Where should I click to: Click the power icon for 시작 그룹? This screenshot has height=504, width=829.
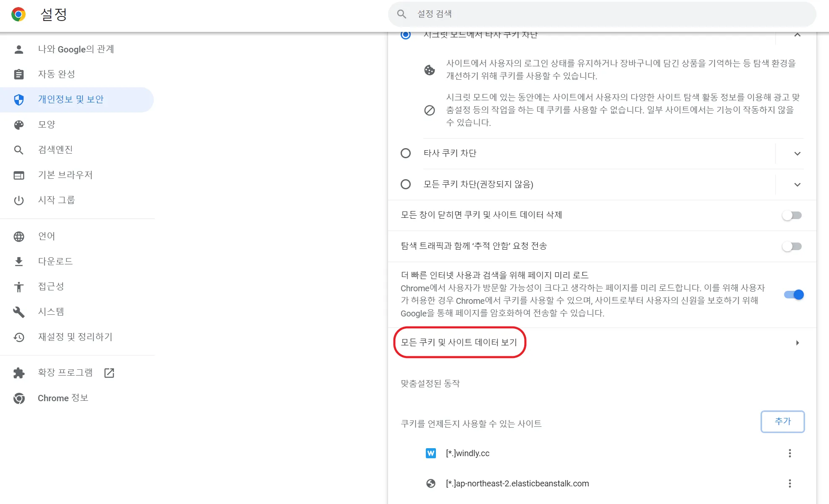coord(18,200)
